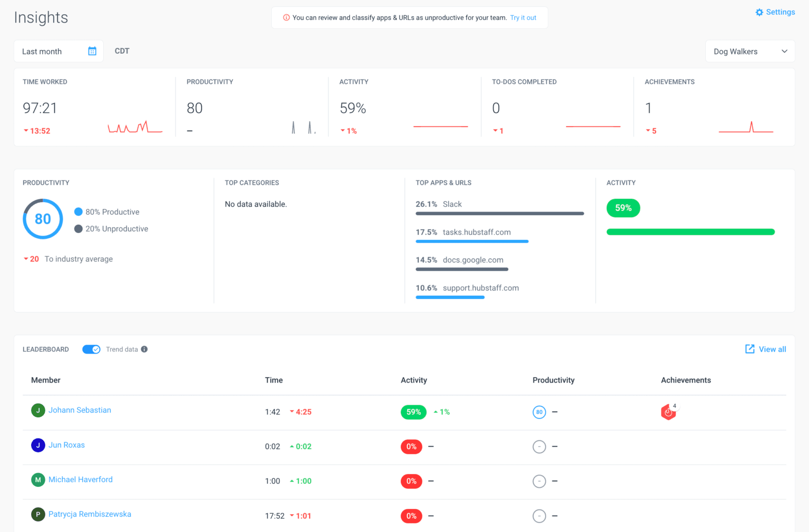The image size is (809, 532).
Task: Click the No data available text
Action: (x=256, y=204)
